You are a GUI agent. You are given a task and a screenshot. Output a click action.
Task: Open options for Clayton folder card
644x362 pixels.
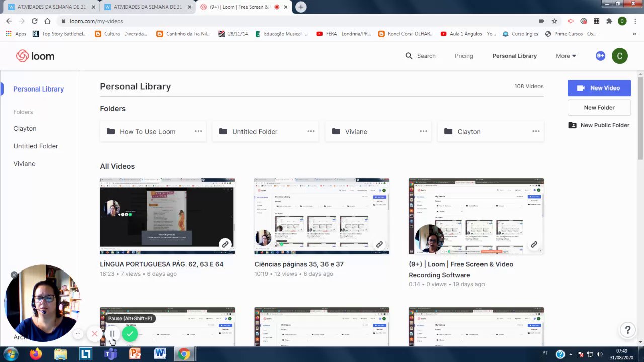coord(536,131)
